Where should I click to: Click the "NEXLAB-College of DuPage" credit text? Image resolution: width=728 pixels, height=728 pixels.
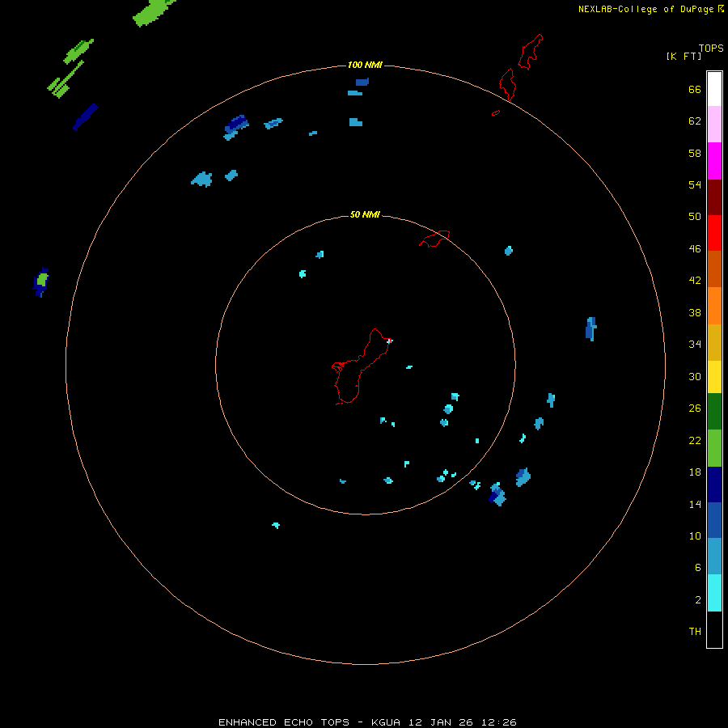[645, 9]
